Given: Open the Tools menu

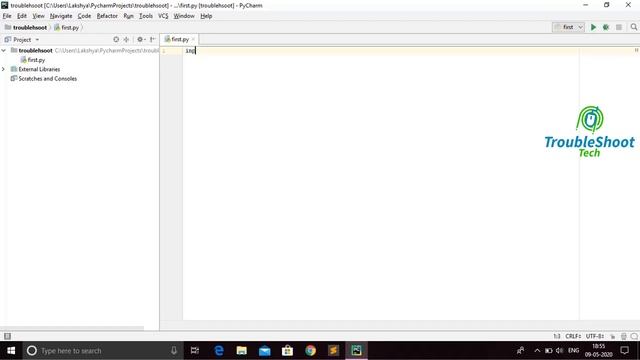Looking at the screenshot, I should pyautogui.click(x=146, y=16).
